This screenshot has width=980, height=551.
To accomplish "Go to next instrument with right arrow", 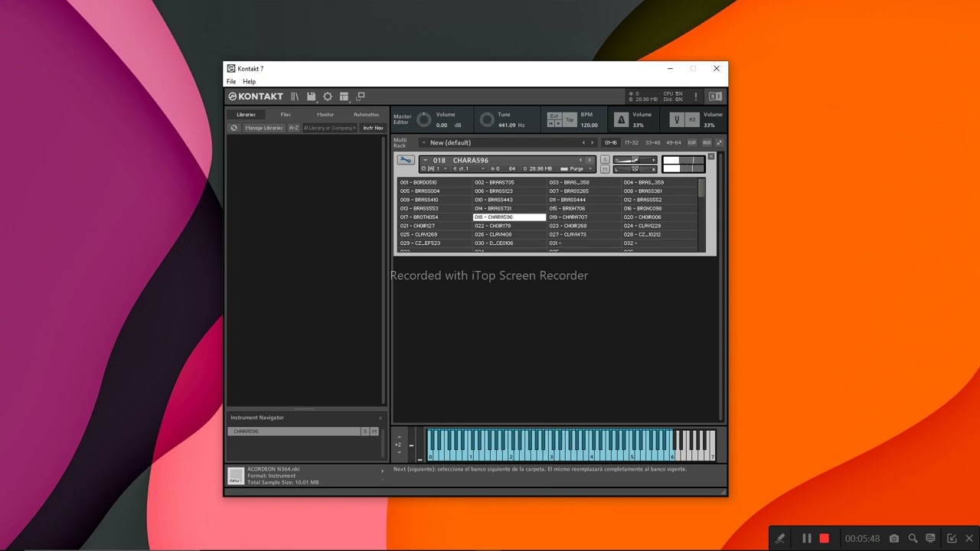I will pos(590,160).
